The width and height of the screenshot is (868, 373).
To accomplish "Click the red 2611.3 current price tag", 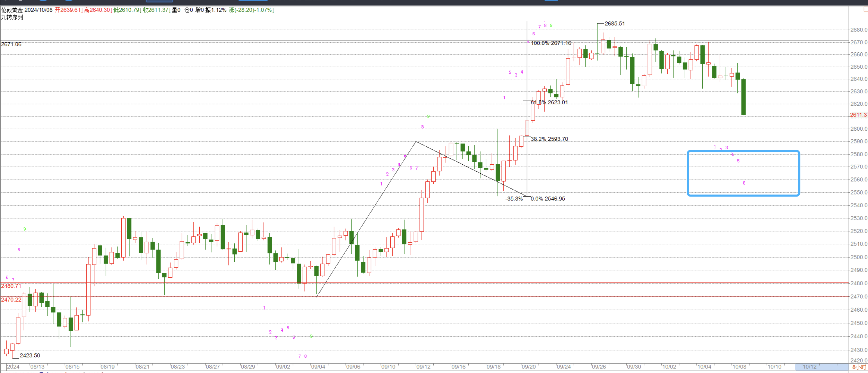I will coord(859,115).
